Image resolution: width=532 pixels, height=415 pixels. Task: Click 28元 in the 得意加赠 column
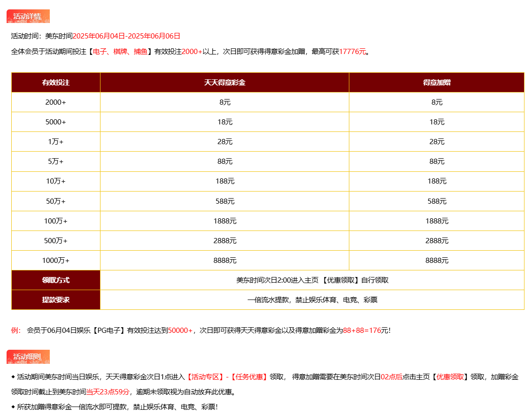pos(437,141)
